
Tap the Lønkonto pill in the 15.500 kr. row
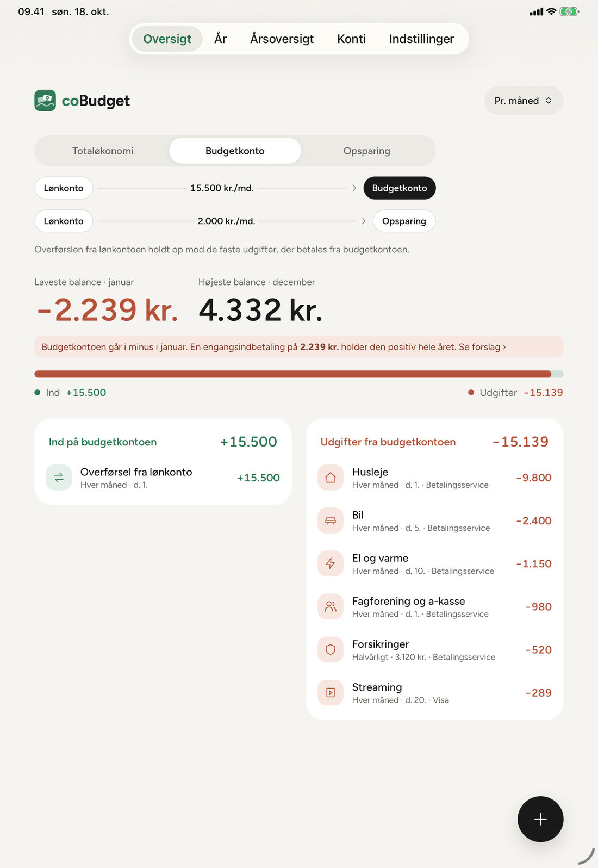coord(64,188)
